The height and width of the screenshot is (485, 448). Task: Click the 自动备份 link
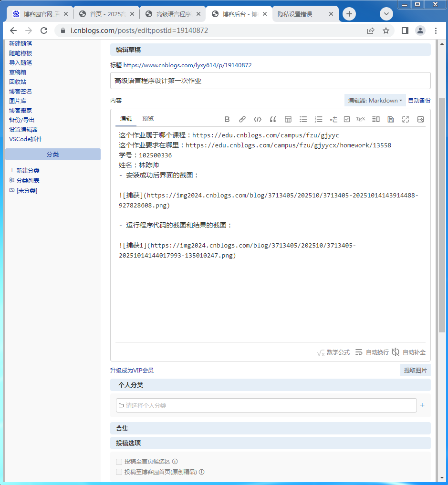tap(419, 101)
